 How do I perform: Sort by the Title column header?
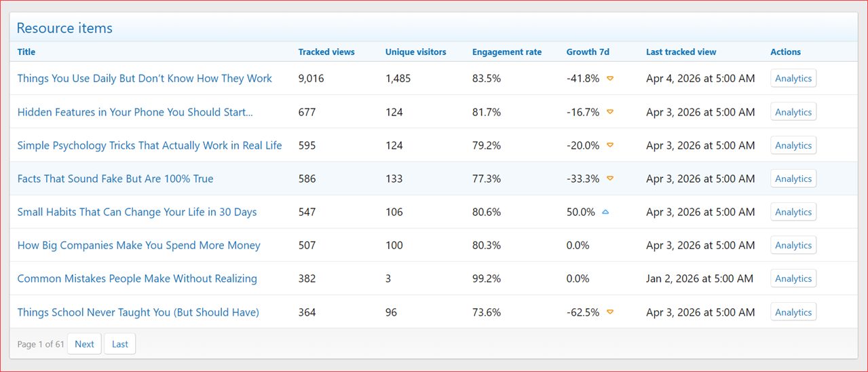pyautogui.click(x=26, y=52)
